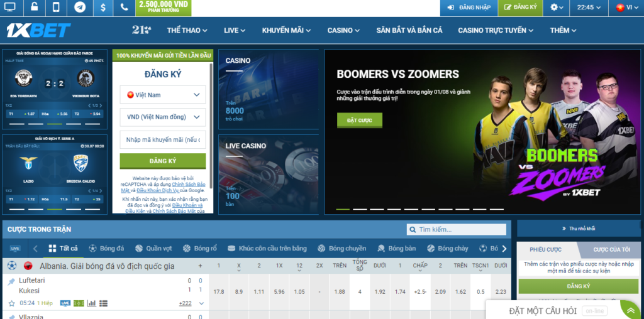Open the 21 game icon in the navigation bar
This screenshot has height=319, width=644.
[x=142, y=30]
